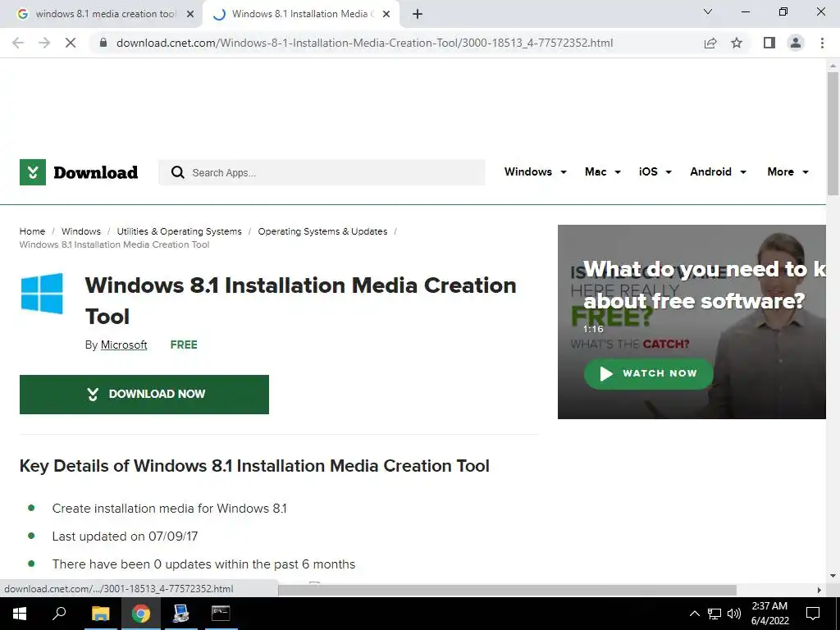Click the forward navigation arrow
Screen dimensions: 840x630
pos(44,43)
